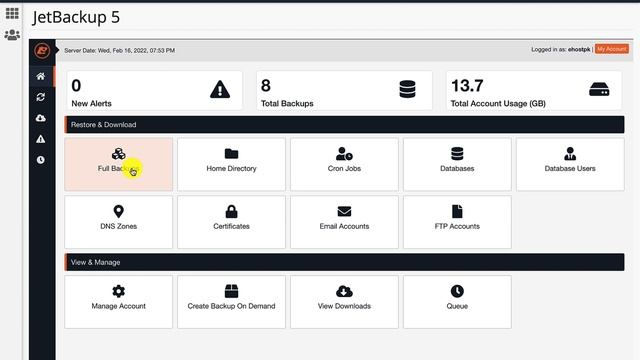Open the sidebar restore refresh arrows icon
This screenshot has width=640, height=360.
[x=40, y=97]
